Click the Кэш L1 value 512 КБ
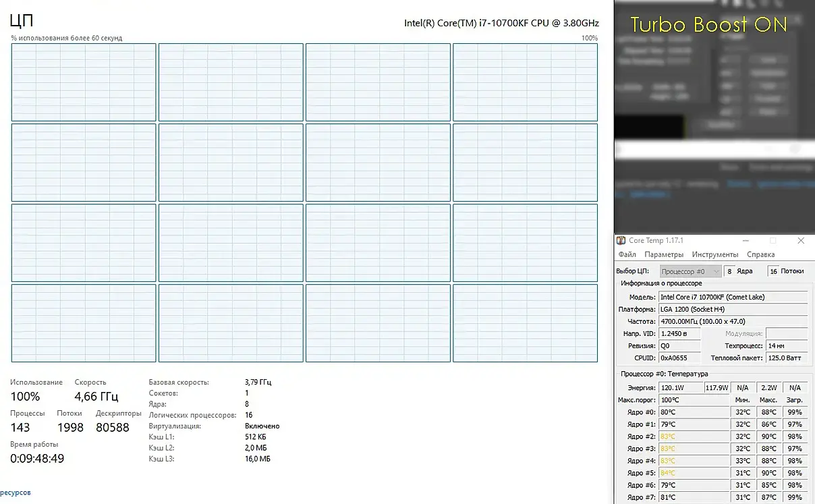The height and width of the screenshot is (504, 815). click(x=257, y=437)
